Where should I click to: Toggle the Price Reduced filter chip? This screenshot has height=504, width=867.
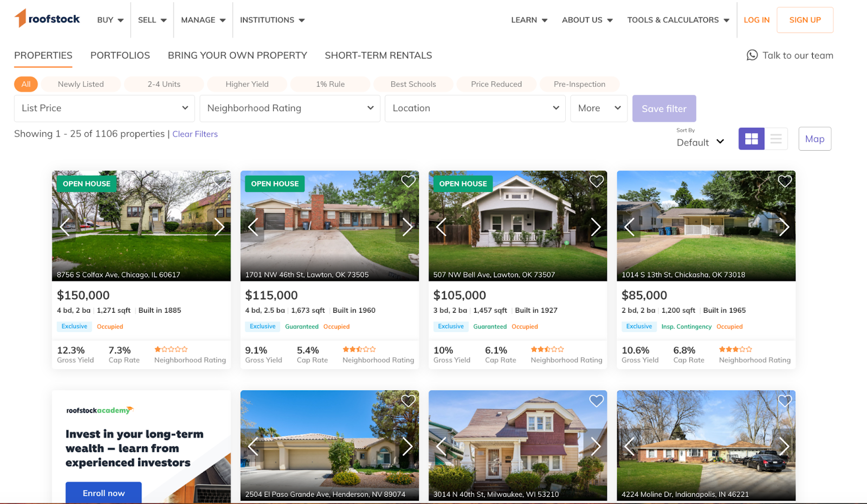(496, 84)
